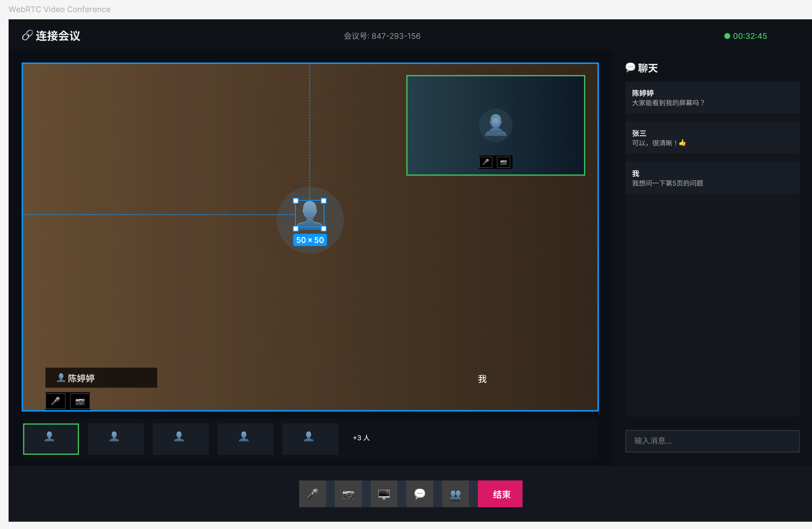Start screen sharing with monitor icon

click(384, 494)
